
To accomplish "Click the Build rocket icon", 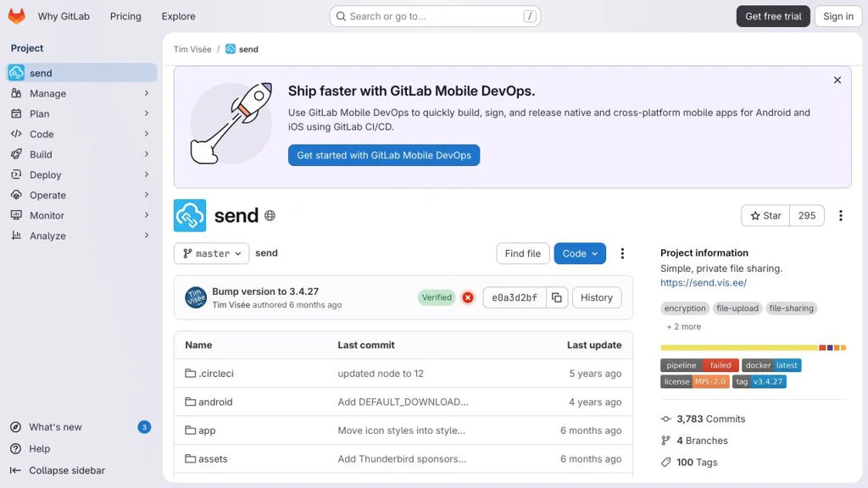I will tap(16, 154).
